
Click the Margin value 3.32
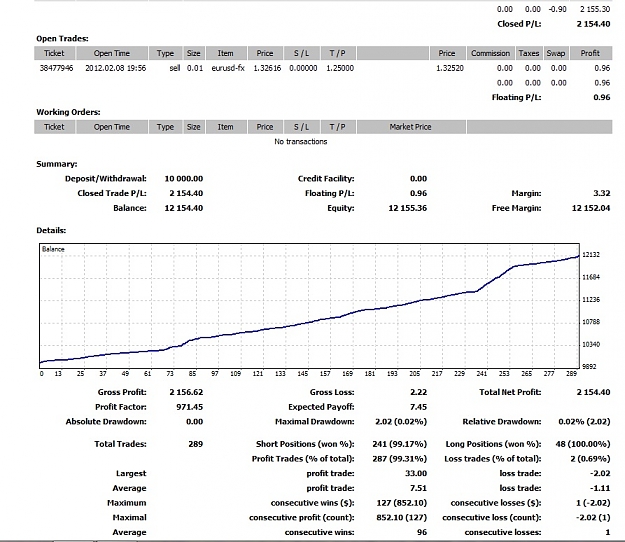[601, 193]
